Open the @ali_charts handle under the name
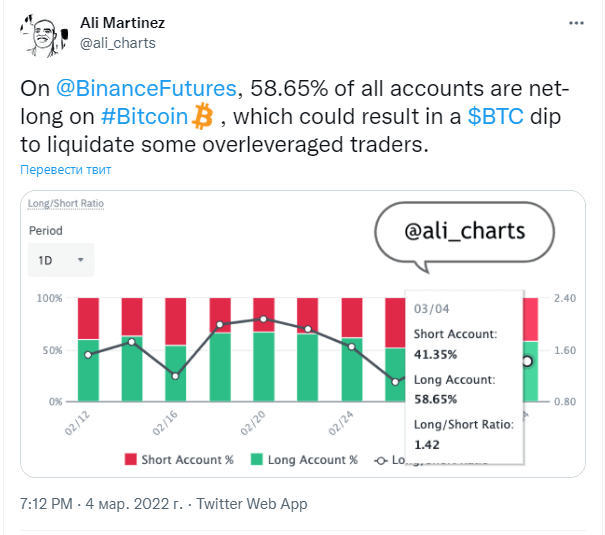This screenshot has height=535, width=605. pos(118,43)
